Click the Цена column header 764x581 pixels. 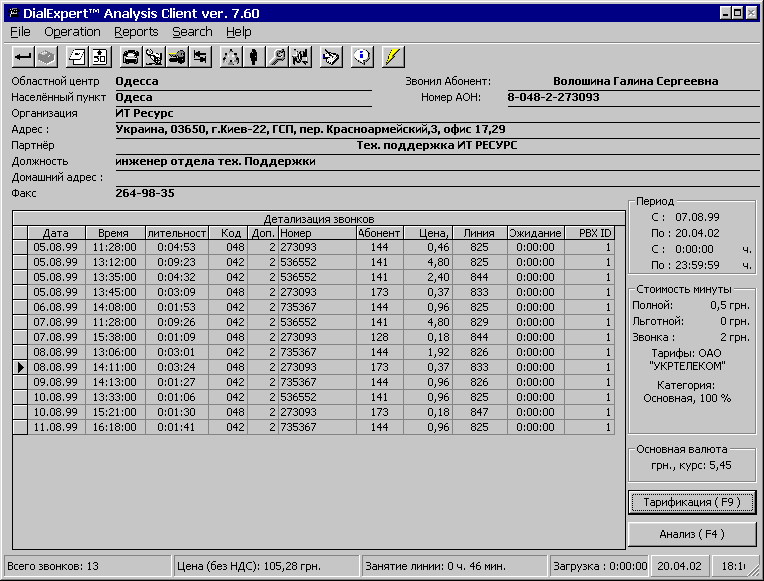[x=428, y=233]
